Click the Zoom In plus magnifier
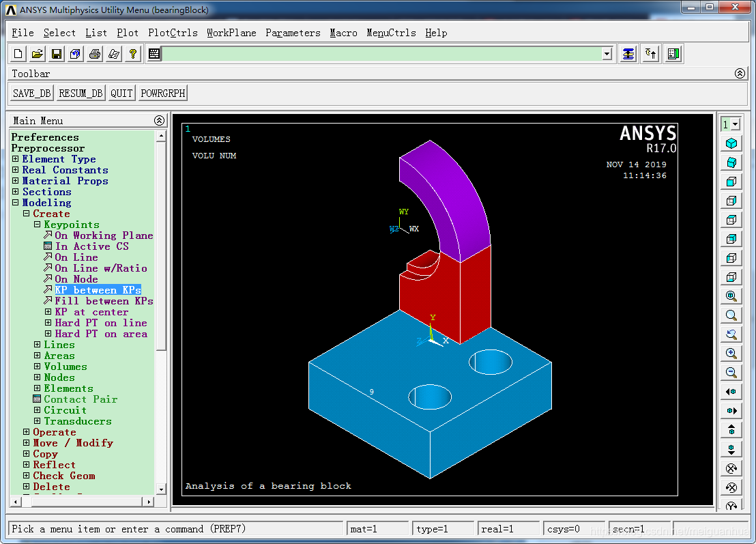The image size is (756, 544). pyautogui.click(x=731, y=354)
